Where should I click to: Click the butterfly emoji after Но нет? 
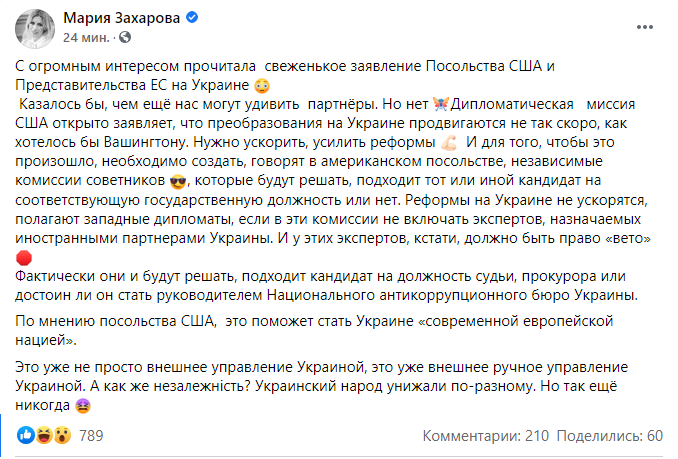point(440,104)
